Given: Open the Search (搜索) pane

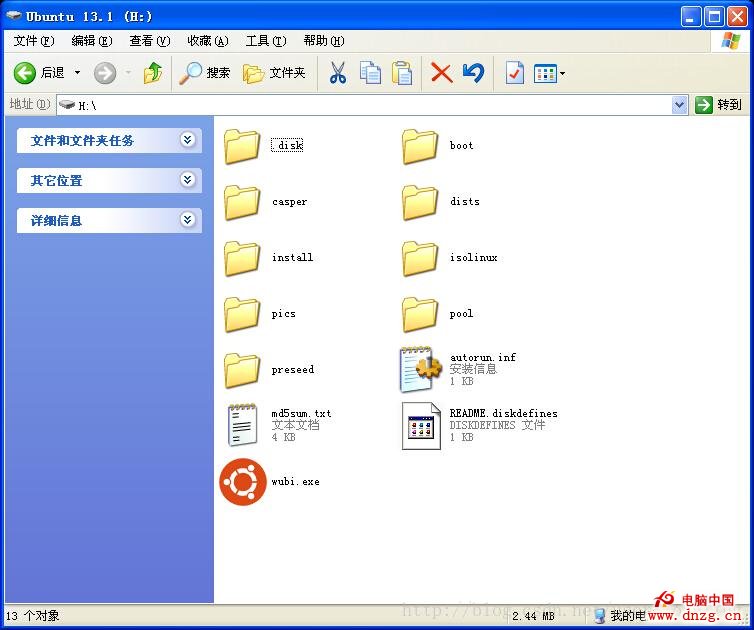Looking at the screenshot, I should coord(204,73).
